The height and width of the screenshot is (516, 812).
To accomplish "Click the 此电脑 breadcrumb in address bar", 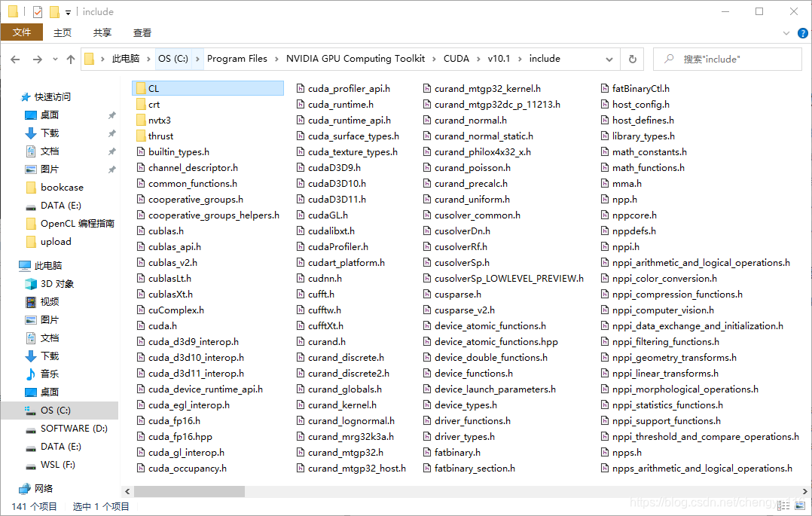I will [126, 59].
